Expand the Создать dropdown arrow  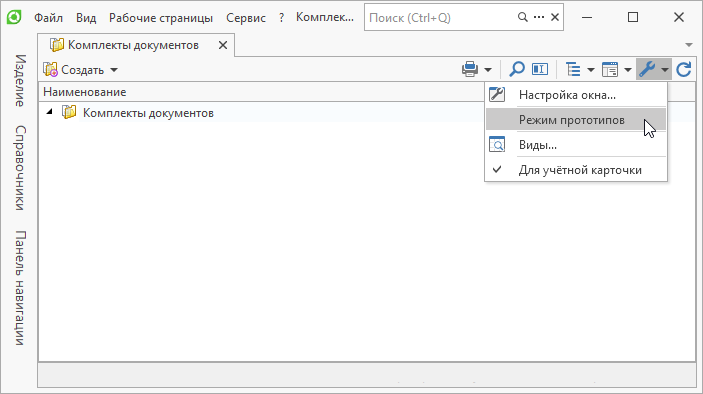point(114,70)
